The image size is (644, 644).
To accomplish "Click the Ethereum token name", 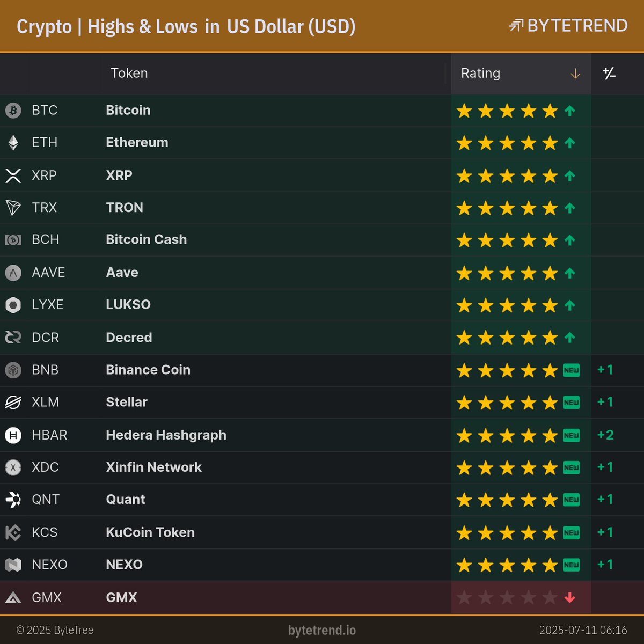I will click(137, 142).
